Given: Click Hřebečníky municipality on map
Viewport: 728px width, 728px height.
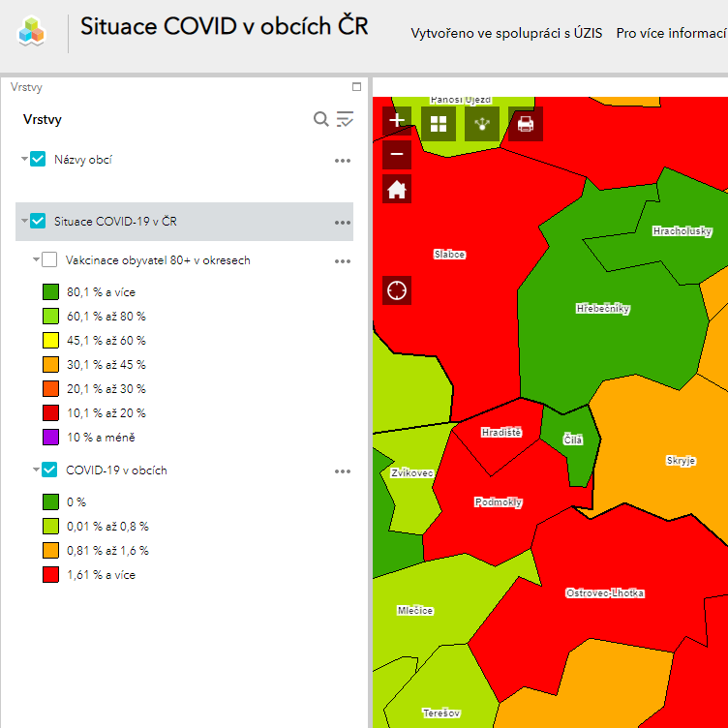Looking at the screenshot, I should coord(602,309).
